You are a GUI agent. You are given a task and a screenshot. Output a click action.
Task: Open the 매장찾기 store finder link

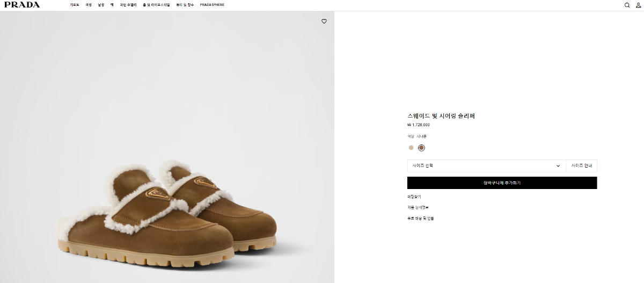coord(414,197)
